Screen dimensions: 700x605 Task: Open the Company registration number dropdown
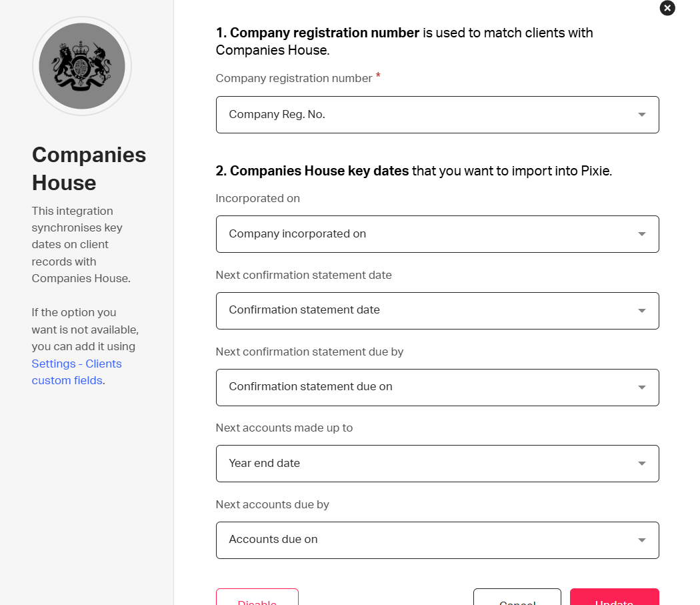tap(427, 115)
